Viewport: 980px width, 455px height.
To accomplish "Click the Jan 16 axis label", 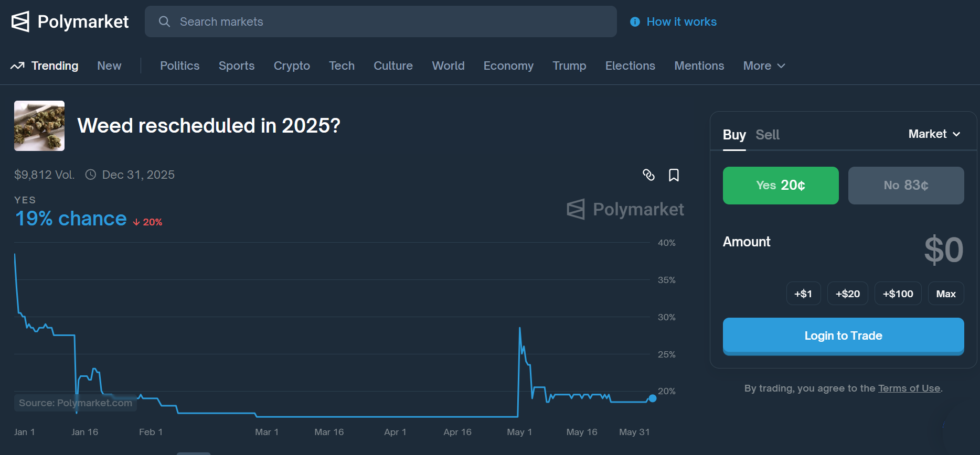I will (85, 432).
